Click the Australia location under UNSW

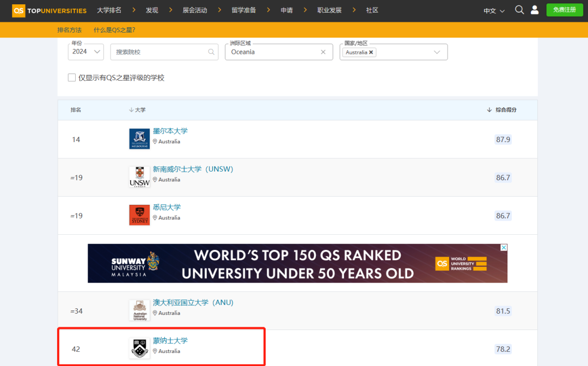coord(167,180)
